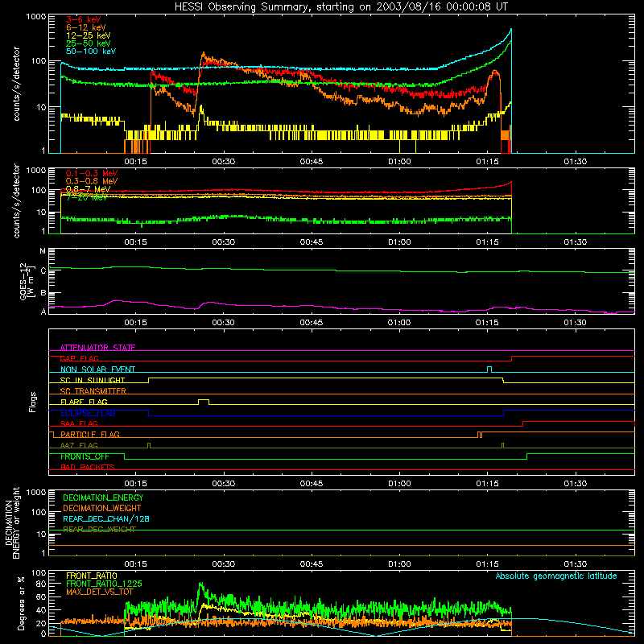
Task: Select the 6-12 keV legend label
Action: coord(86,27)
